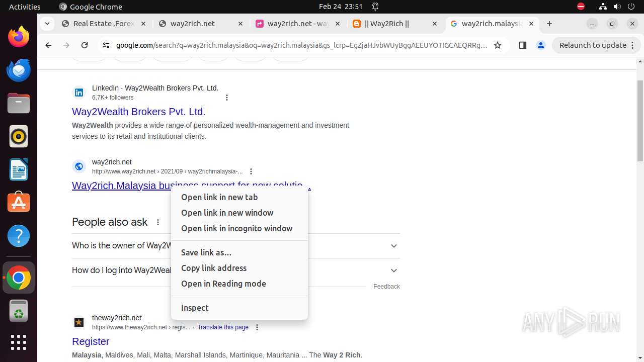The image size is (644, 362).
Task: Open Way2Wealth Brokers Pvt. Ltd. result link
Action: point(138,112)
